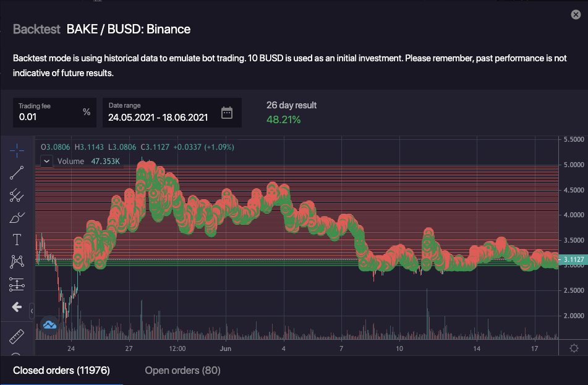Image resolution: width=588 pixels, height=385 pixels.
Task: Collapse the drawing toolbar side handle
Action: [x=32, y=311]
